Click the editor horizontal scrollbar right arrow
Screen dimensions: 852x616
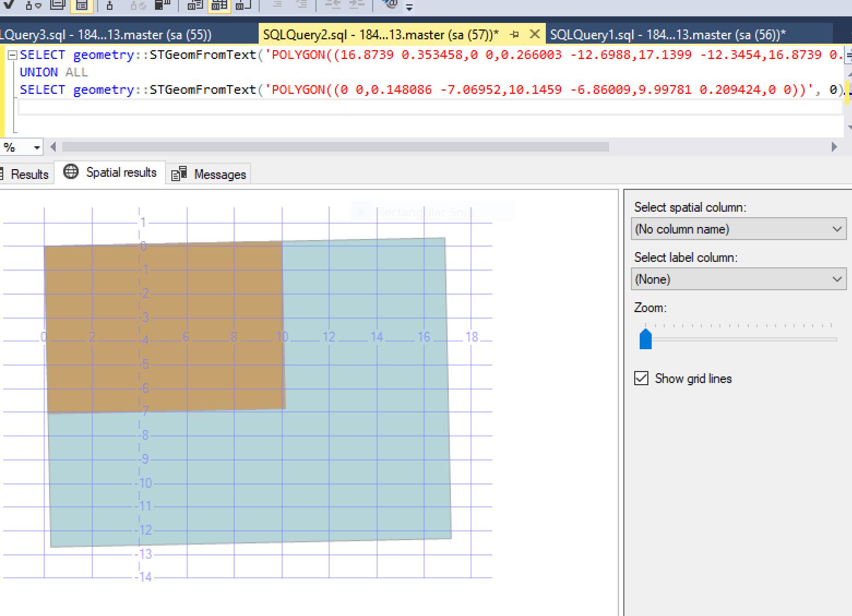(x=834, y=147)
